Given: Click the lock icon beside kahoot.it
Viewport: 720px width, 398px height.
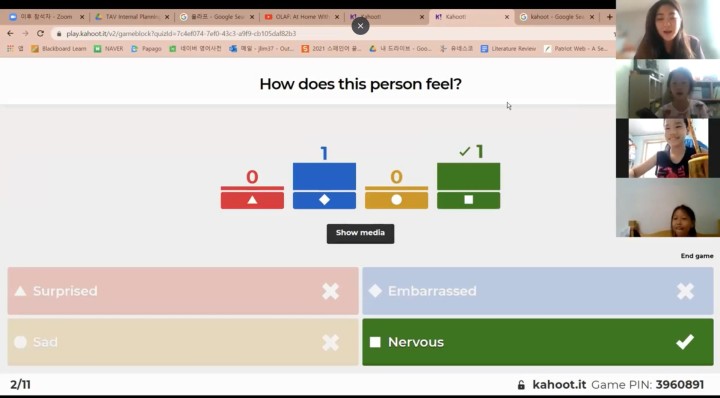Looking at the screenshot, I should tap(521, 385).
